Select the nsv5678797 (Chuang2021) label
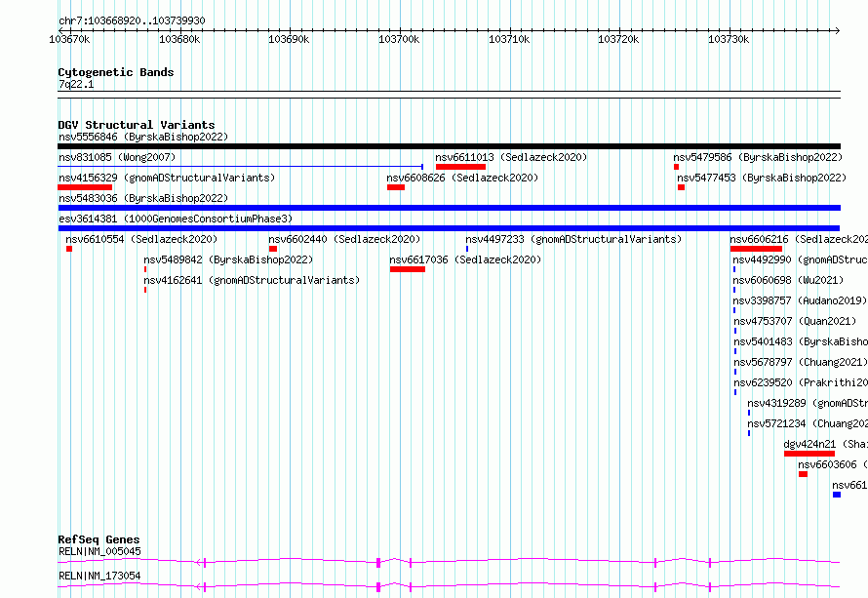The height and width of the screenshot is (598, 868). 801,362
